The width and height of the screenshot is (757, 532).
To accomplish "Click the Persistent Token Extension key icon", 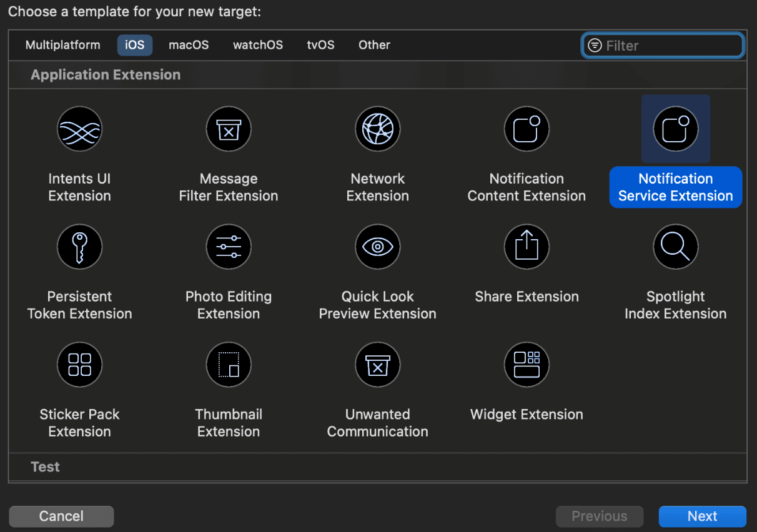I will click(79, 247).
